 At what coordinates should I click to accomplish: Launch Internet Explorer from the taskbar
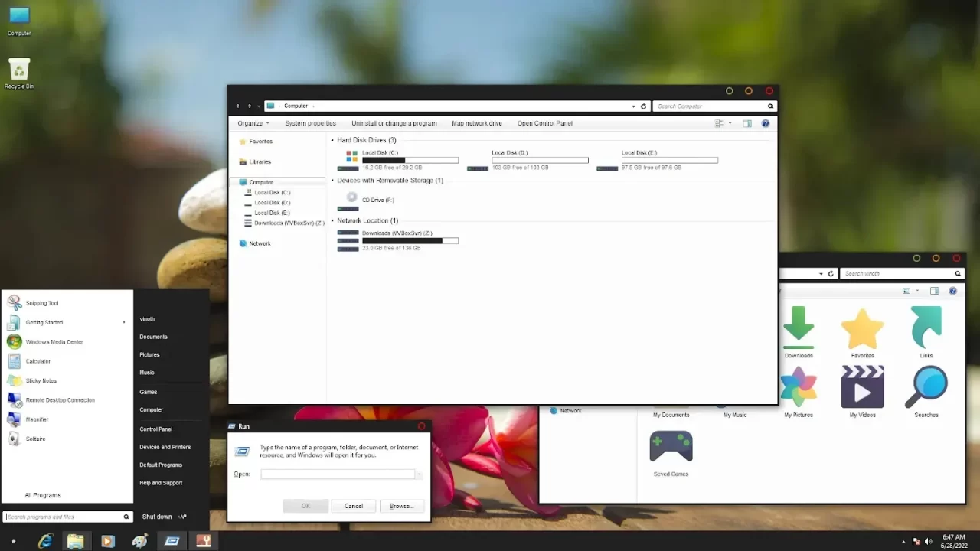coord(45,541)
